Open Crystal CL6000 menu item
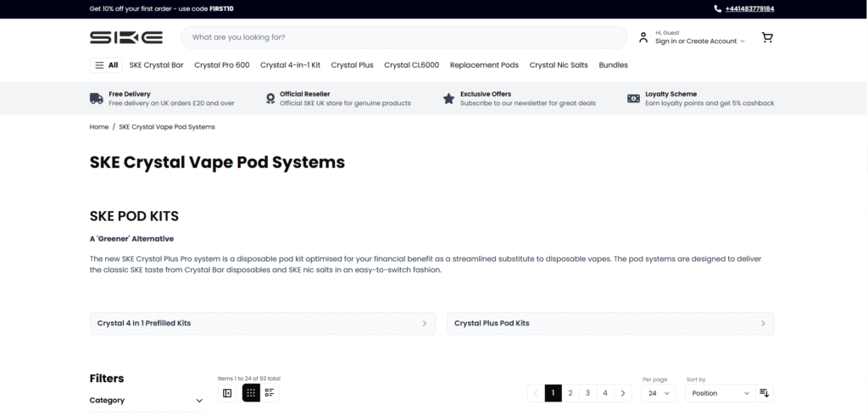 point(412,65)
